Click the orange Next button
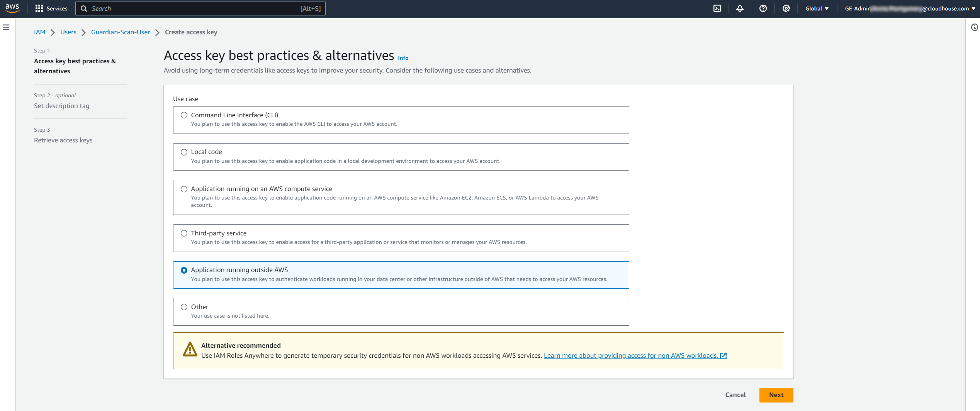 (x=776, y=395)
